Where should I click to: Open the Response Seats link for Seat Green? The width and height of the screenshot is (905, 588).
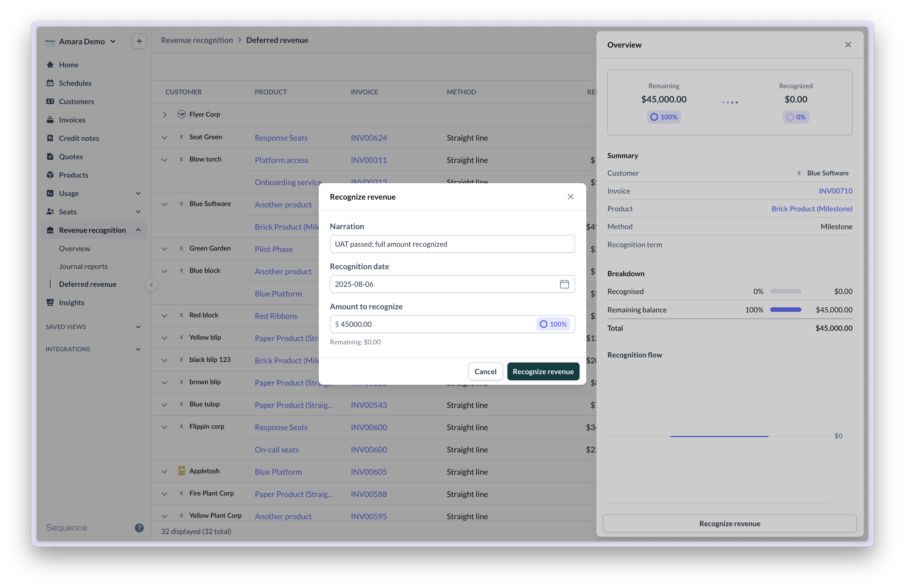(281, 138)
